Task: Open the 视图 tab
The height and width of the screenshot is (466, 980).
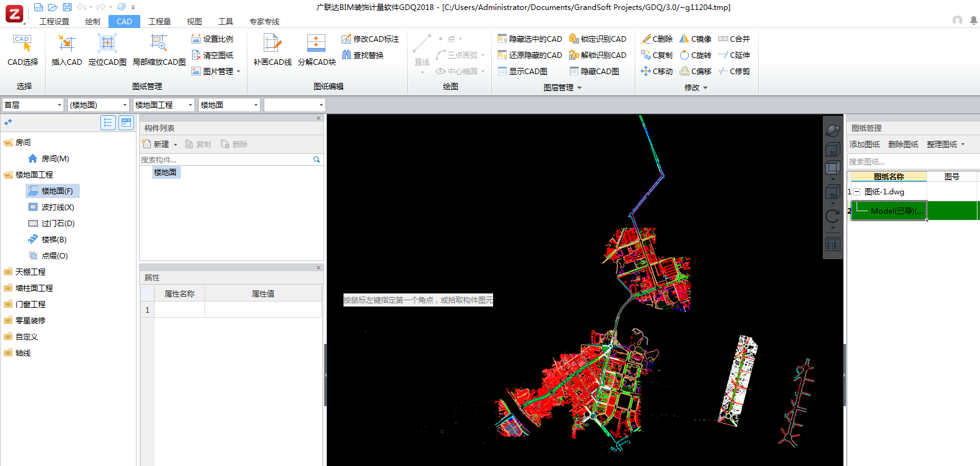Action: [195, 21]
